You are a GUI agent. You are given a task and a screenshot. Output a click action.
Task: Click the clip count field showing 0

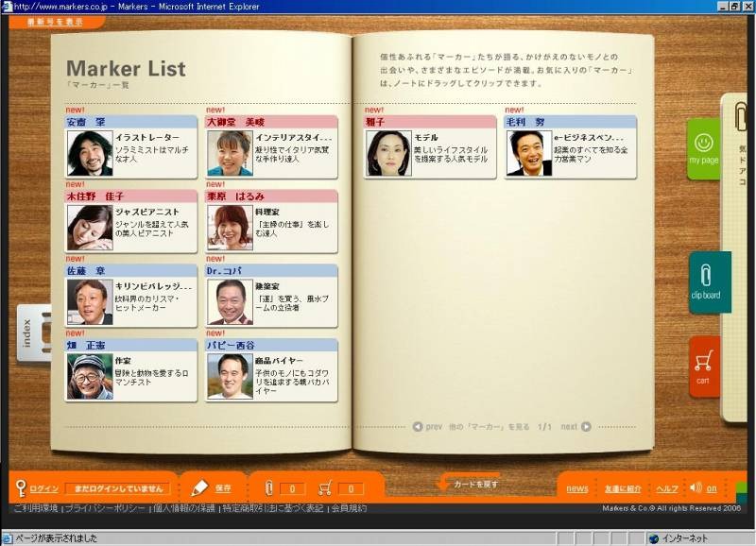[x=292, y=488]
